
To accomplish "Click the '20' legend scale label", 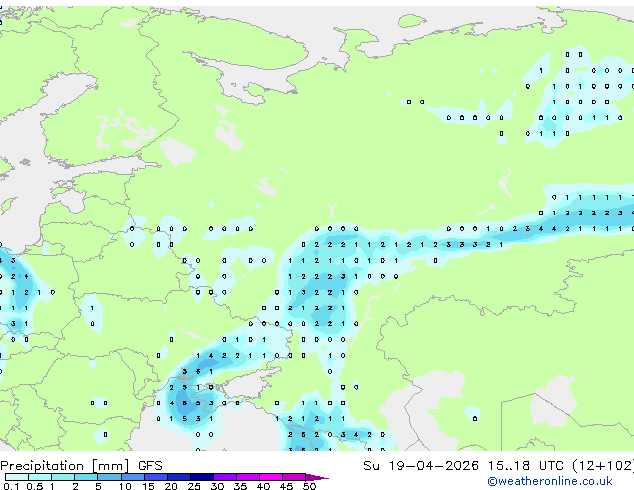I will [x=171, y=486].
